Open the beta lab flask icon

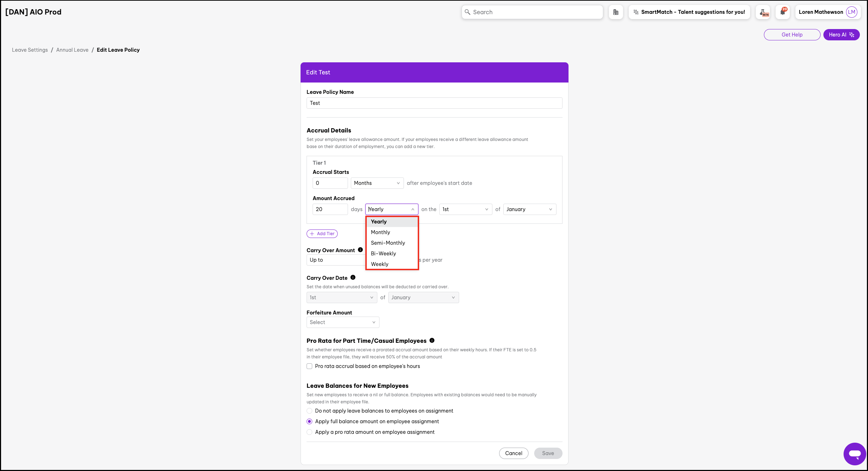point(763,12)
